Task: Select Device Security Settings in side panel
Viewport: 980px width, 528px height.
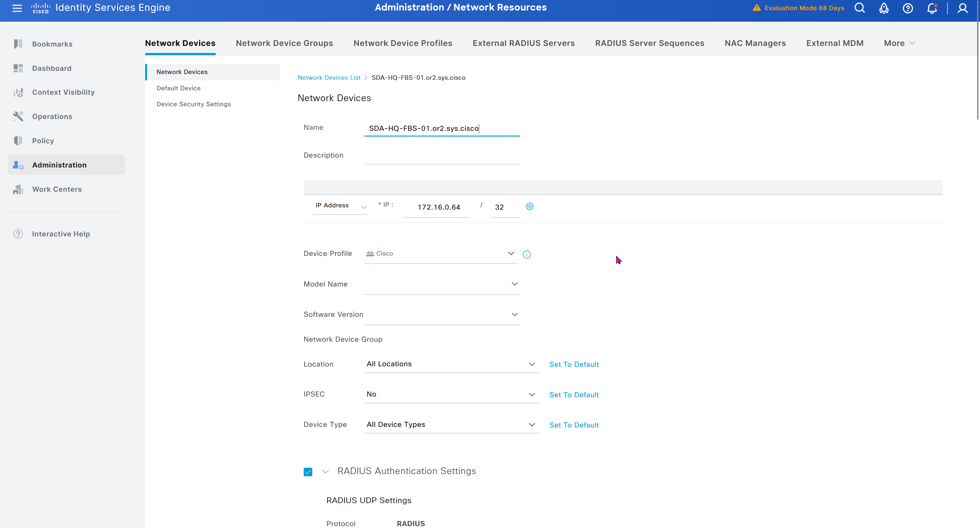Action: (193, 104)
